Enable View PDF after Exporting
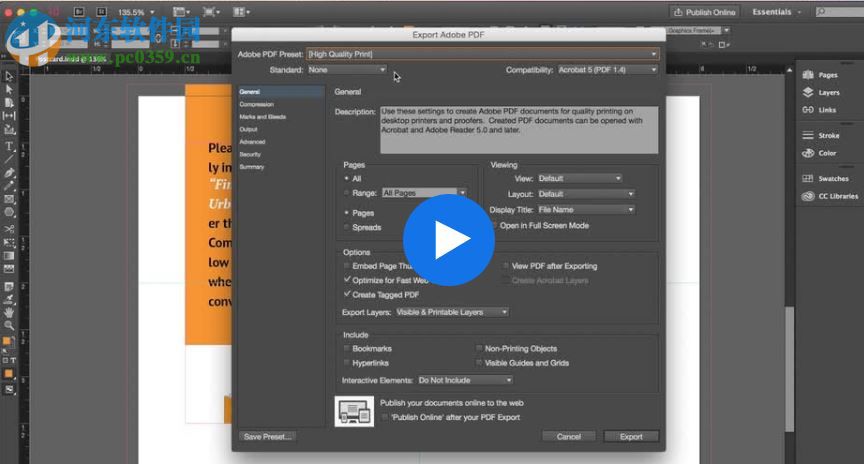The image size is (864, 464). tap(505, 266)
